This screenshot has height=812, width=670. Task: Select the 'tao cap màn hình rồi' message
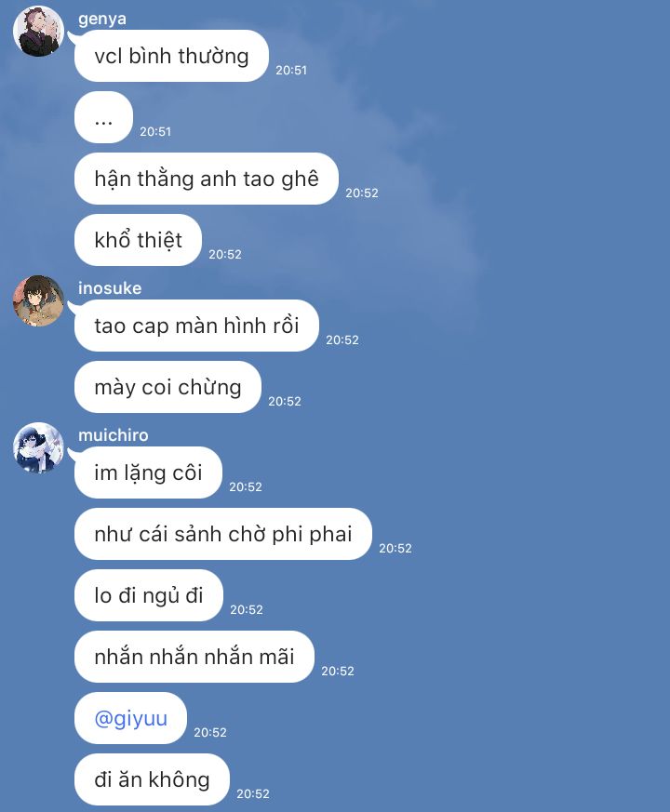tap(196, 326)
